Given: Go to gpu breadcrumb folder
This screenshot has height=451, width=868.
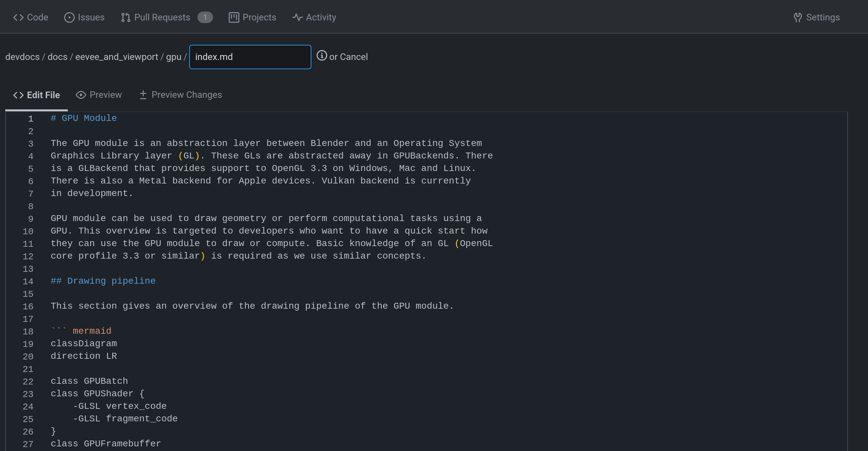Looking at the screenshot, I should pos(174,57).
